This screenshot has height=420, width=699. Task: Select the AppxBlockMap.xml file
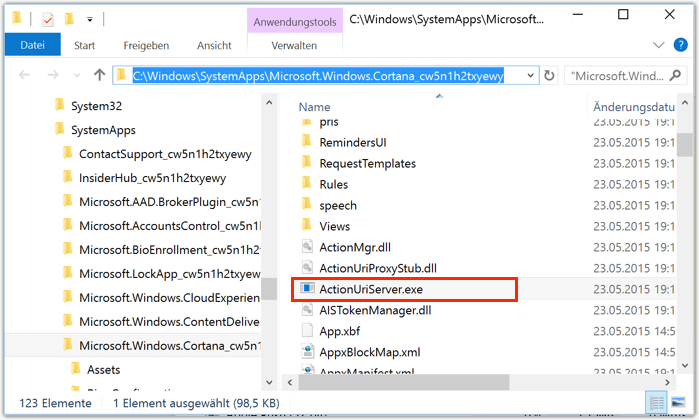[x=370, y=352]
